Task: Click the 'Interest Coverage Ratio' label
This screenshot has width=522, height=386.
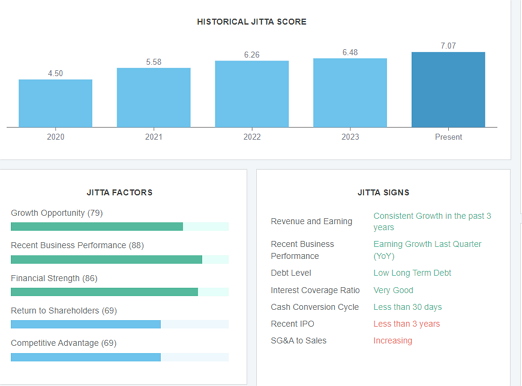Action: click(315, 290)
